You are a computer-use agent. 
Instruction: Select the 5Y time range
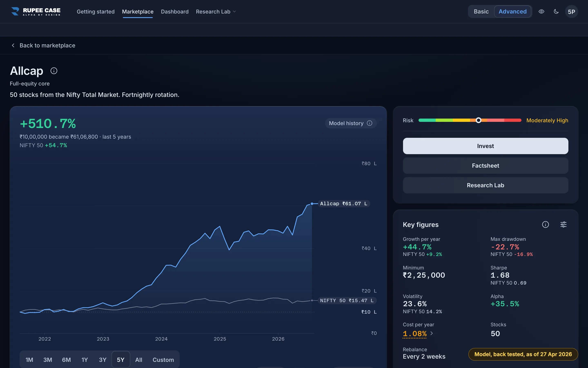(x=121, y=359)
